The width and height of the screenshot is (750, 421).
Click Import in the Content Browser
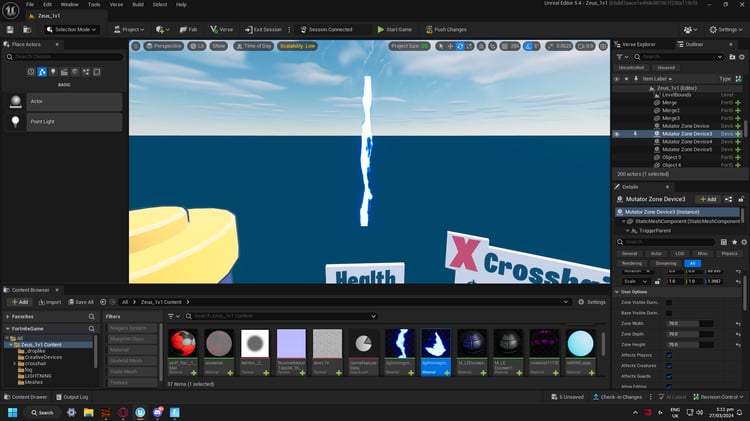(50, 302)
